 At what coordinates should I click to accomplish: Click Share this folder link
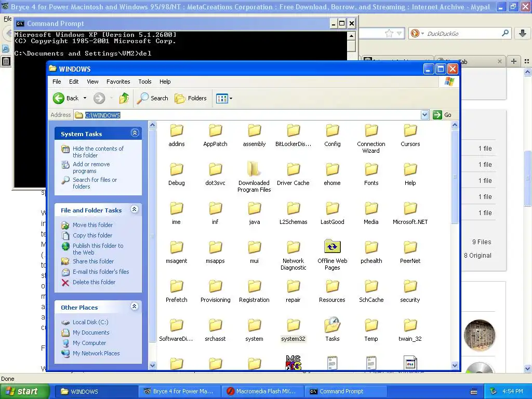coord(94,261)
